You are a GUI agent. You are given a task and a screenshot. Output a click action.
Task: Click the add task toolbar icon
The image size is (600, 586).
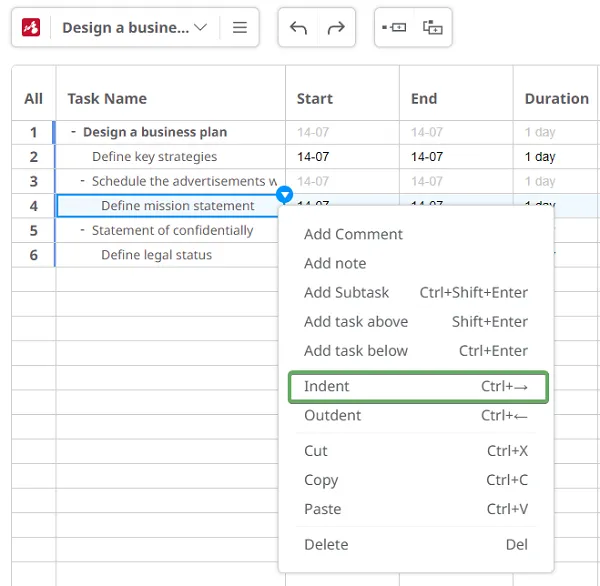pos(394,28)
